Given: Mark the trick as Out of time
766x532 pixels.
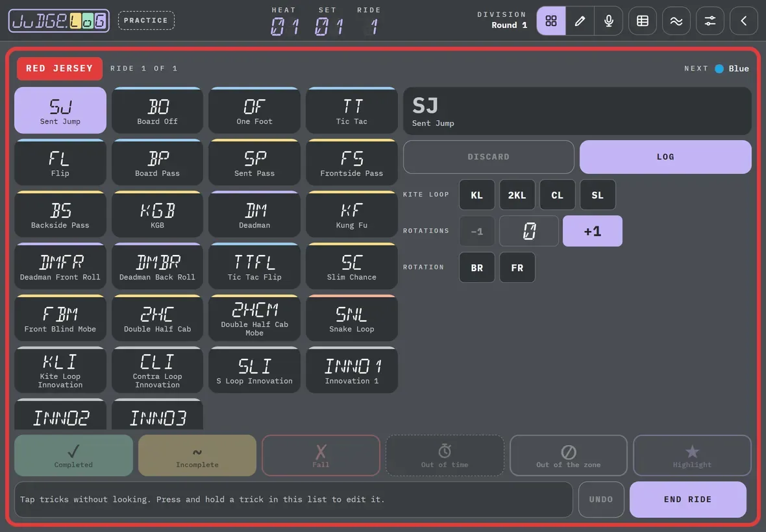Looking at the screenshot, I should coord(445,455).
